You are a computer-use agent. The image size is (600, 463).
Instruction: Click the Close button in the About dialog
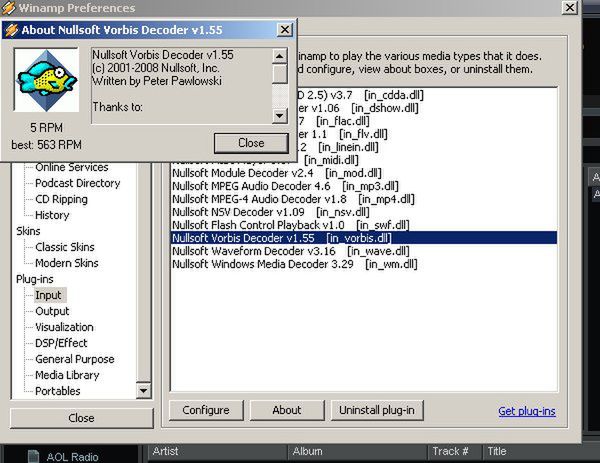click(x=251, y=143)
